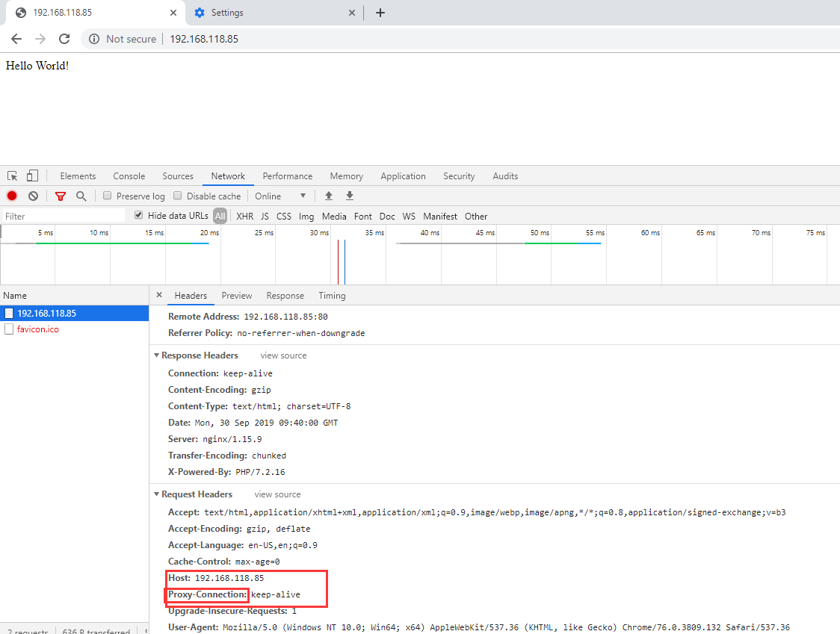The width and height of the screenshot is (840, 634).
Task: Click view source next to Response Headers
Action: [283, 355]
